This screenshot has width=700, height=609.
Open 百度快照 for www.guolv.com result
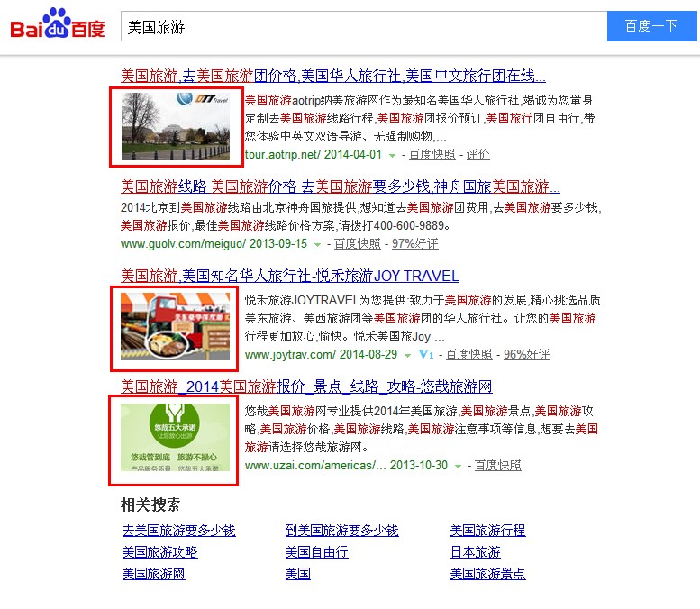357,244
